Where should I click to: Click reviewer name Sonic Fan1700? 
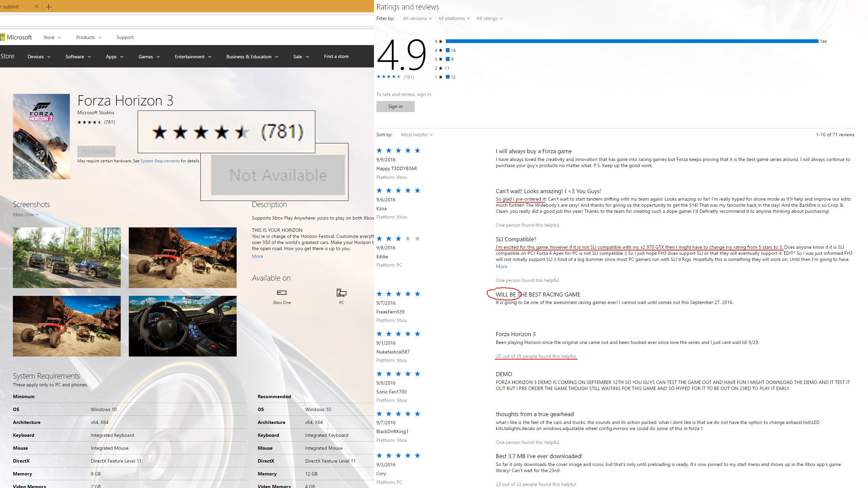pos(391,392)
